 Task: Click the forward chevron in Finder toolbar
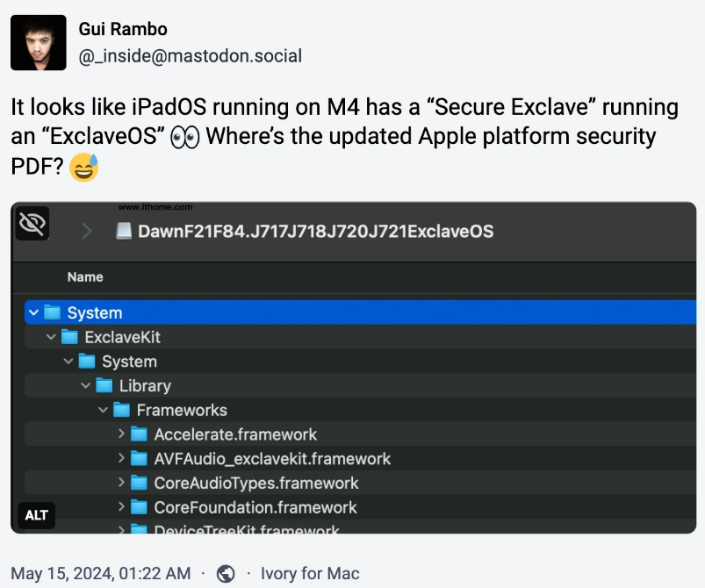pyautogui.click(x=86, y=232)
